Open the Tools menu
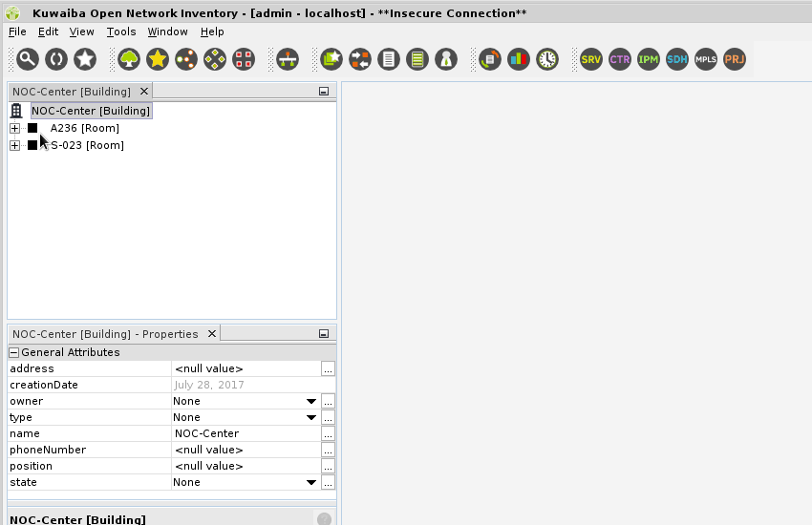Viewport: 812px width, 525px height. point(121,31)
